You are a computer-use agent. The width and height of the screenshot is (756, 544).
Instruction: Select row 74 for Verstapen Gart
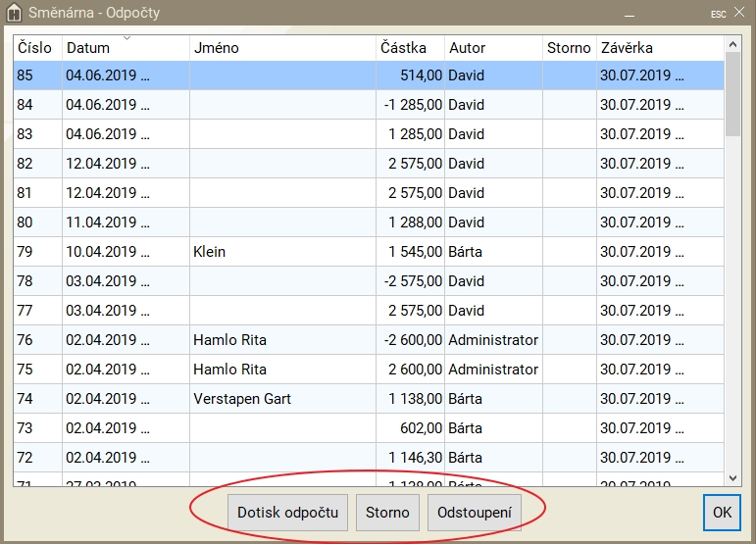click(282, 399)
